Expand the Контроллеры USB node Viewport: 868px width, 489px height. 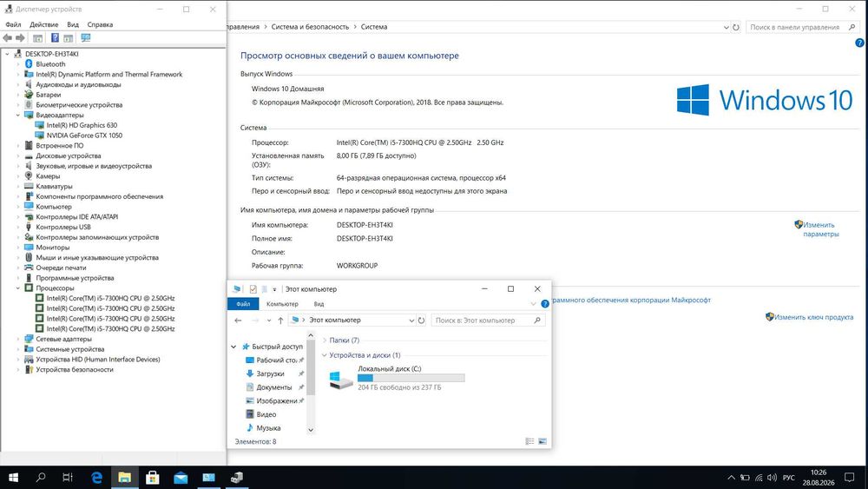tap(17, 227)
